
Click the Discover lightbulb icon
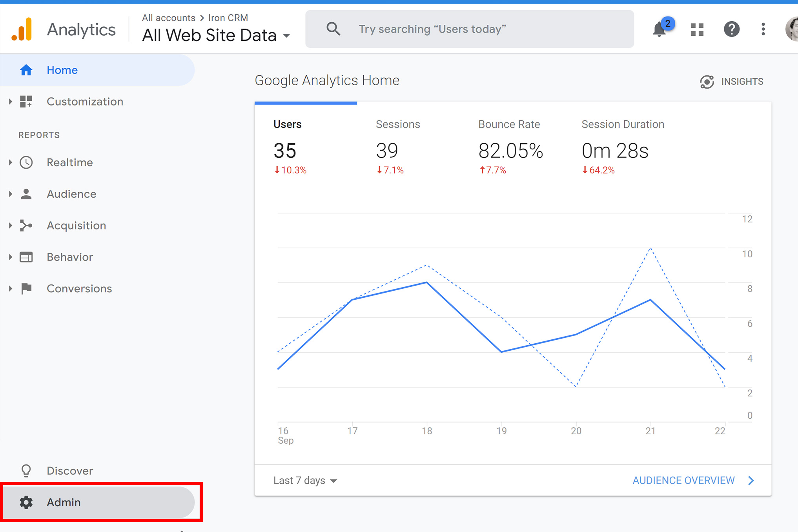26,470
